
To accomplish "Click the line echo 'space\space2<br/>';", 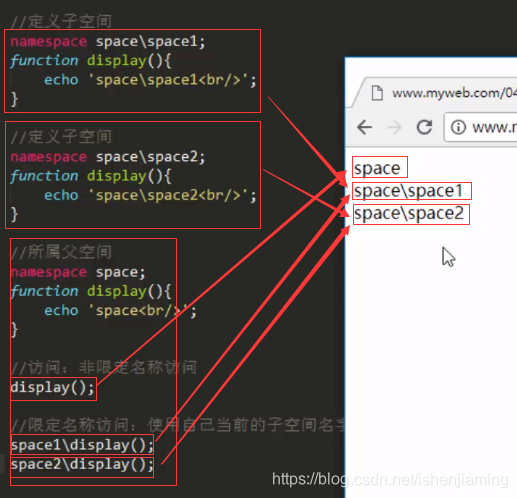I will click(150, 196).
